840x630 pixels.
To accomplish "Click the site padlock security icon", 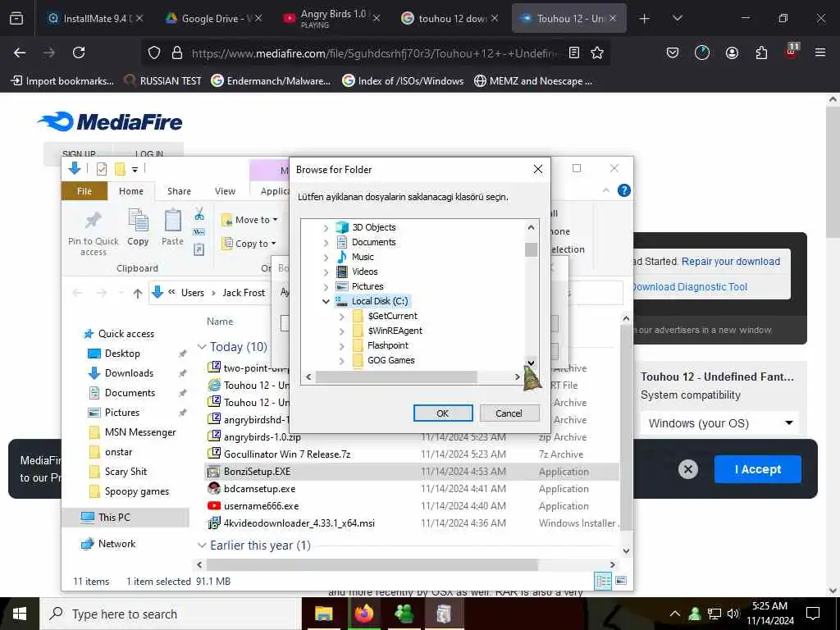I will (177, 52).
